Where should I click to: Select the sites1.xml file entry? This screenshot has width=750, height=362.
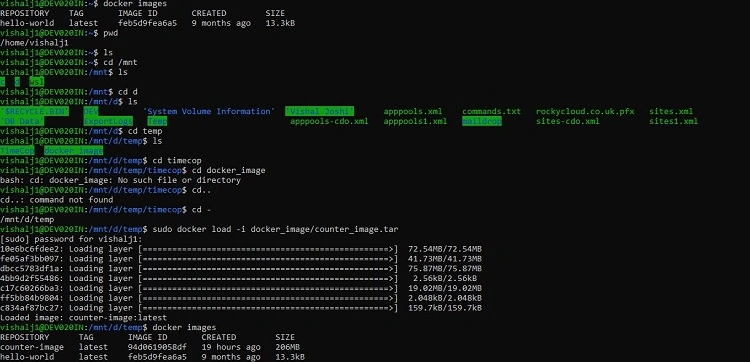coord(673,121)
